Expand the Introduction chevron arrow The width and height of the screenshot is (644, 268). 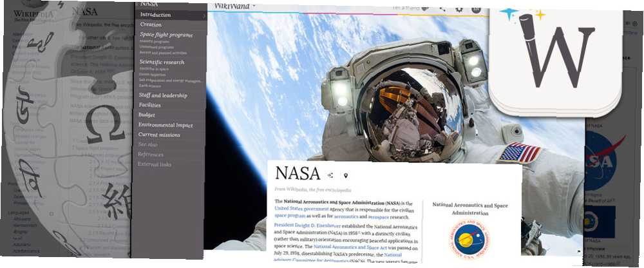[204, 15]
